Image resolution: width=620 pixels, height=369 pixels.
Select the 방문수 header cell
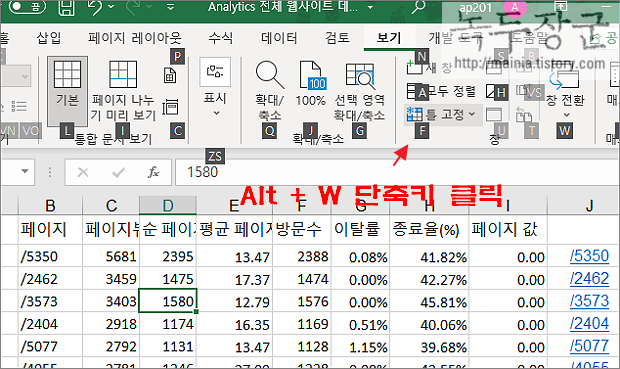tap(302, 229)
